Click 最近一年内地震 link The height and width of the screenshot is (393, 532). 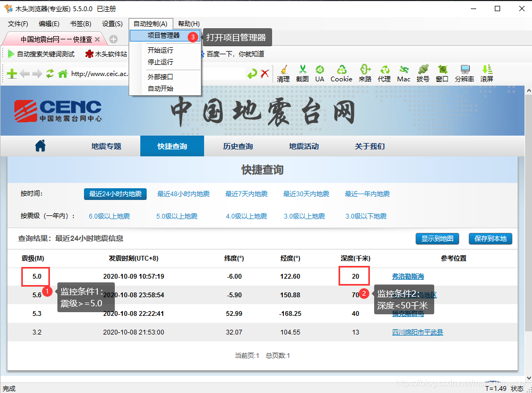point(367,194)
